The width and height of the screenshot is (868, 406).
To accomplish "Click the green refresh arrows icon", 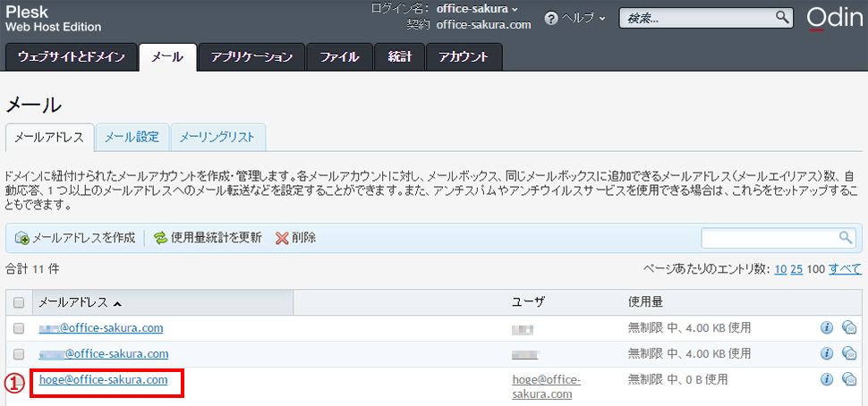I will (x=160, y=239).
